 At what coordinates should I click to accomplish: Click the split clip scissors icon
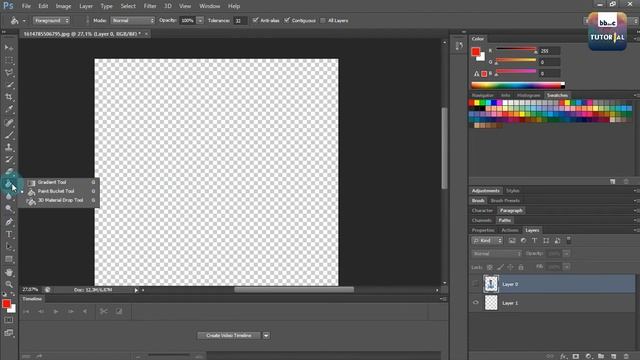104,311
